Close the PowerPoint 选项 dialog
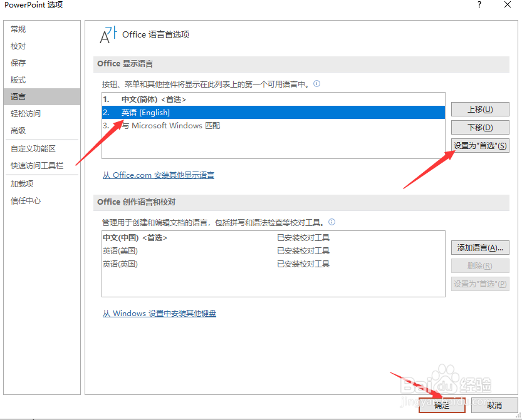Screen dimensions: 522x420 tap(508, 4)
